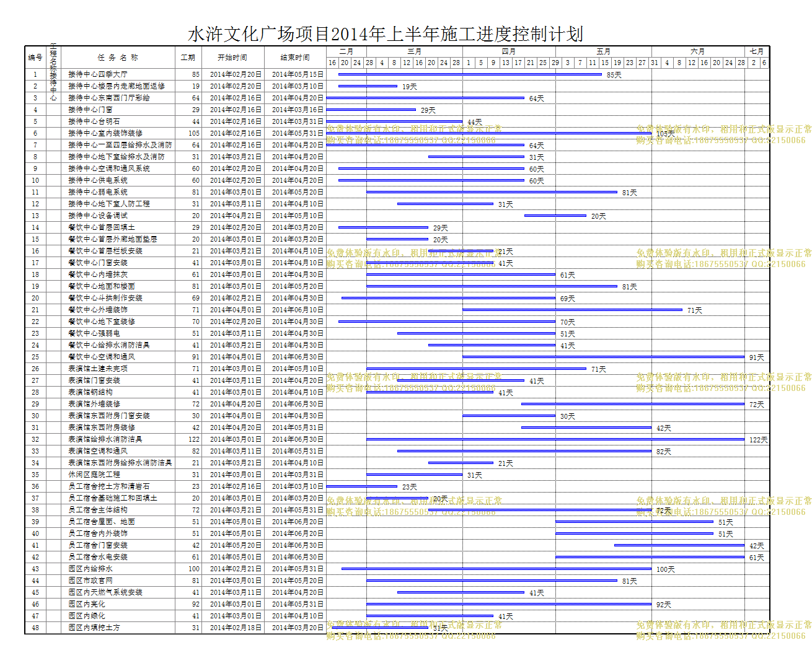Select the 结束时间 column header
The image size is (812, 658).
[295, 57]
